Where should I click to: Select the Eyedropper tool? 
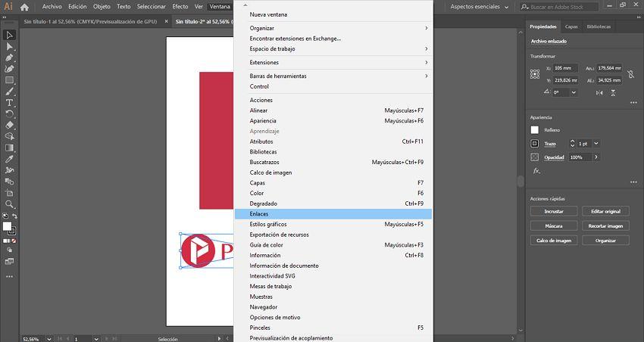tap(9, 159)
